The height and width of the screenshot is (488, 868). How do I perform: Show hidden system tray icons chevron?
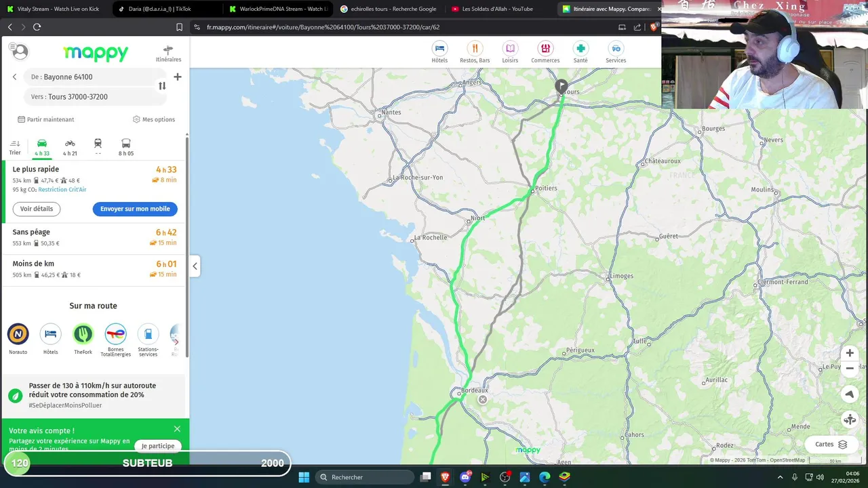pos(780,477)
